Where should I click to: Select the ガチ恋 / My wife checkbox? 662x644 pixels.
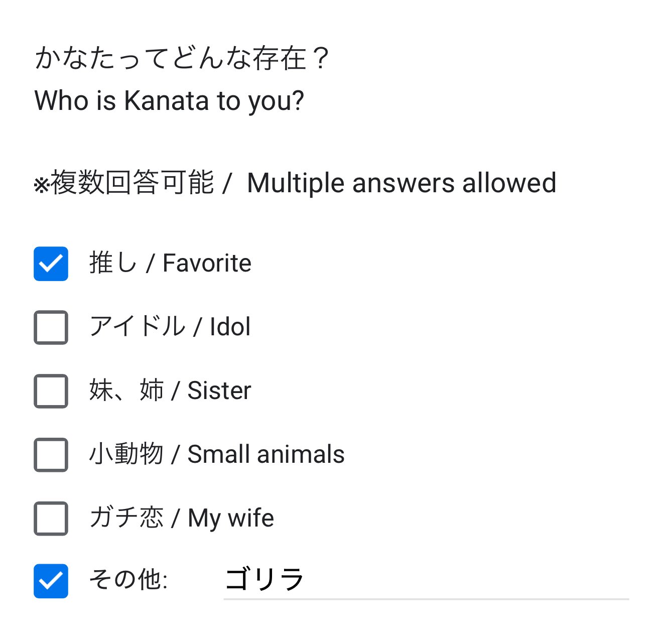click(51, 518)
